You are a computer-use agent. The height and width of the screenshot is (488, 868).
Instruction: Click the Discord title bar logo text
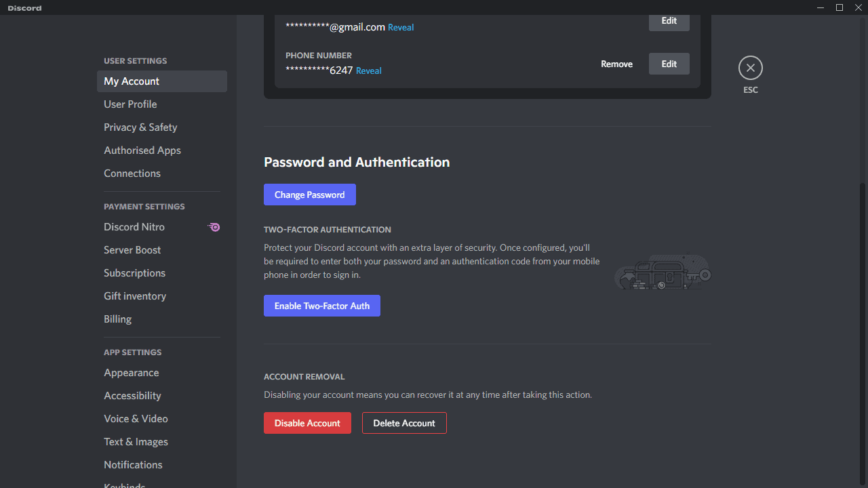pyautogui.click(x=24, y=8)
